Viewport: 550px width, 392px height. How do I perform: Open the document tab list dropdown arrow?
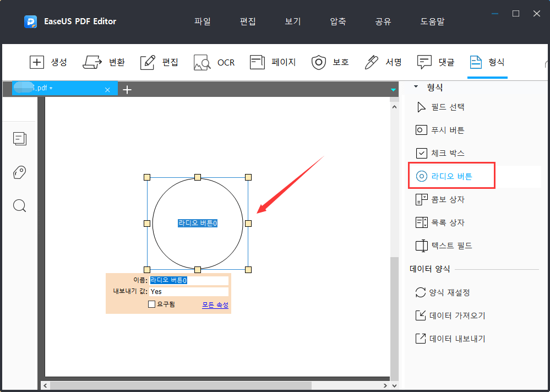click(393, 90)
